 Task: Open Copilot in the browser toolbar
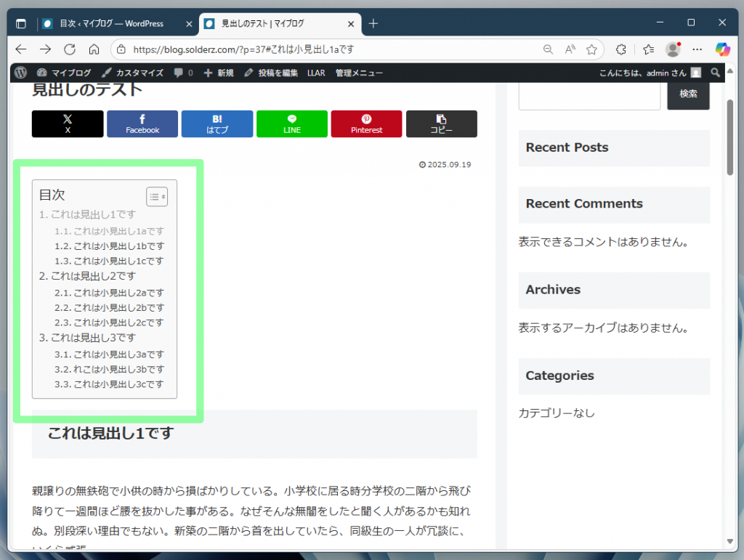724,49
